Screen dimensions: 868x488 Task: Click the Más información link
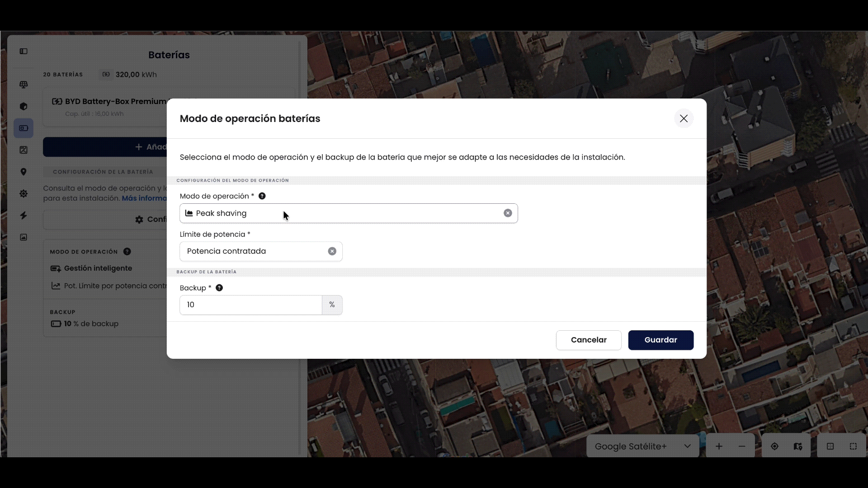[x=144, y=198]
